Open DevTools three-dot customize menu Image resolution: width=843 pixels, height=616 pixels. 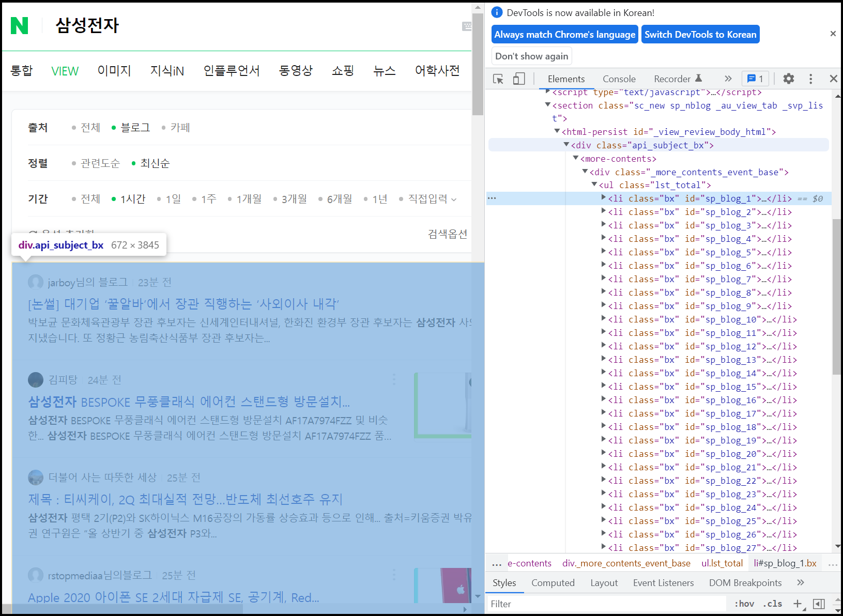click(810, 79)
